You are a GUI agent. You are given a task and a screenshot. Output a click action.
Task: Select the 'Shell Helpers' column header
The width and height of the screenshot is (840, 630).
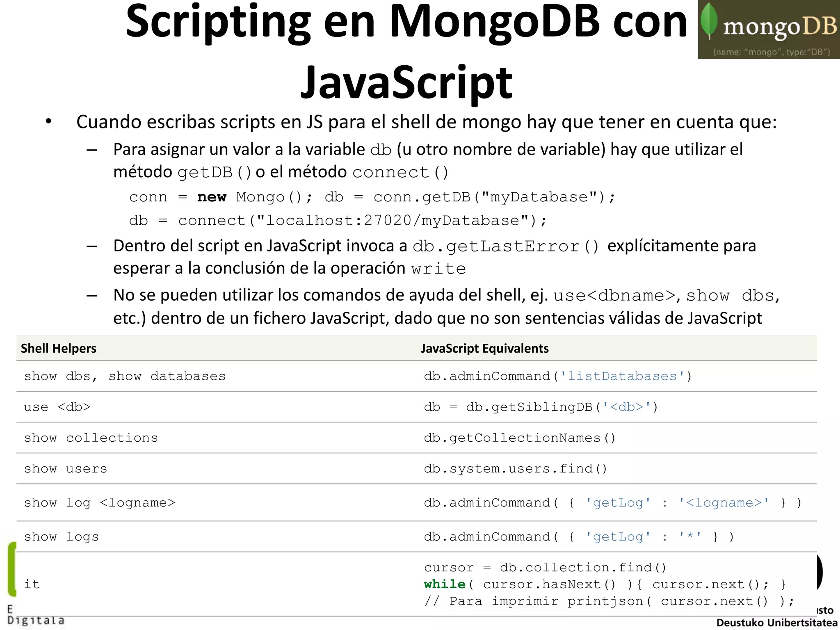click(59, 348)
